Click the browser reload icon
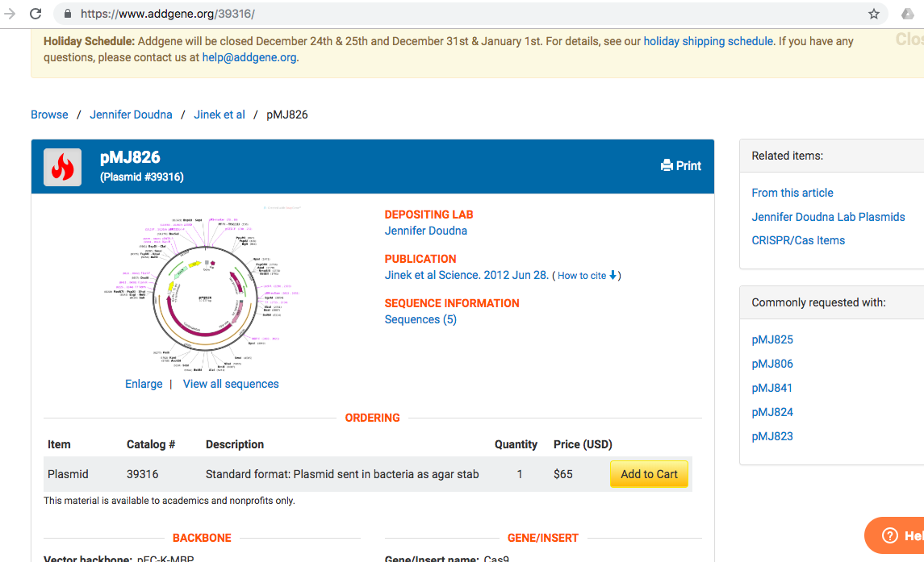The image size is (924, 562). click(36, 14)
